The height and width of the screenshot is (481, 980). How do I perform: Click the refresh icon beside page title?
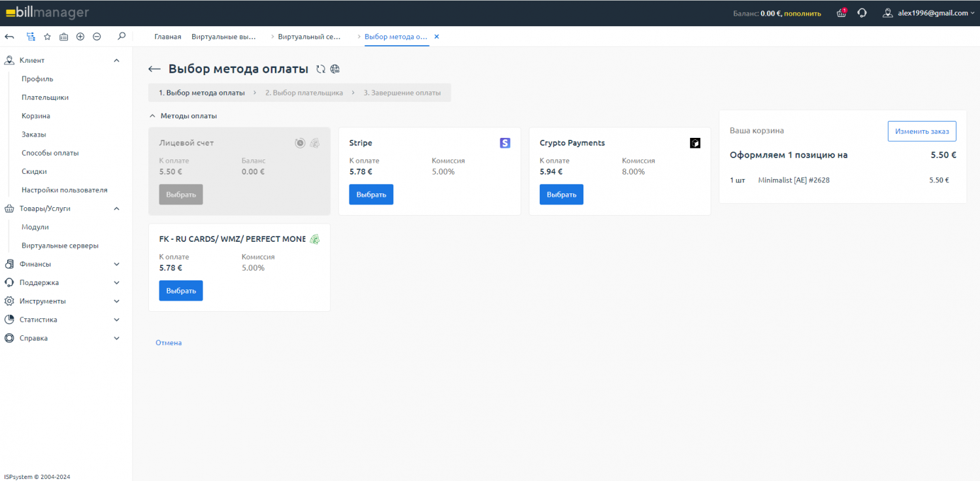[320, 69]
